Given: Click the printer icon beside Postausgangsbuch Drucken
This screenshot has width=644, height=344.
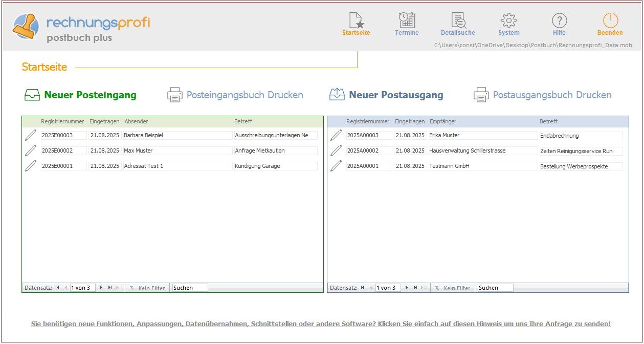Looking at the screenshot, I should tap(481, 95).
